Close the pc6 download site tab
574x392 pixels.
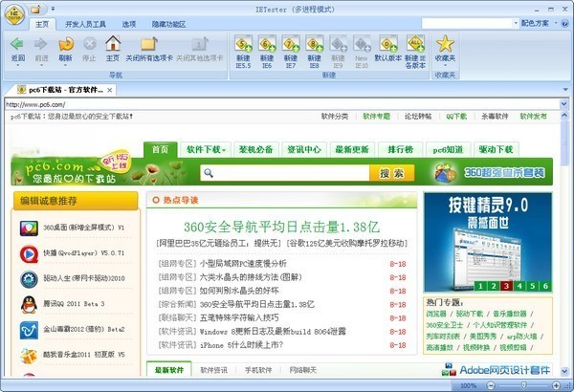point(109,90)
